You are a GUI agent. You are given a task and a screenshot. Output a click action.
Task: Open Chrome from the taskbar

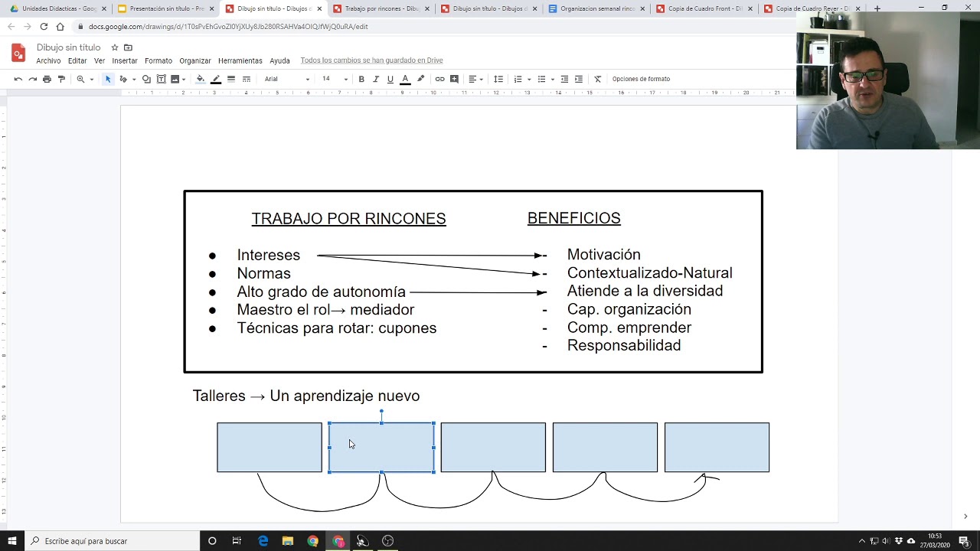click(x=312, y=541)
